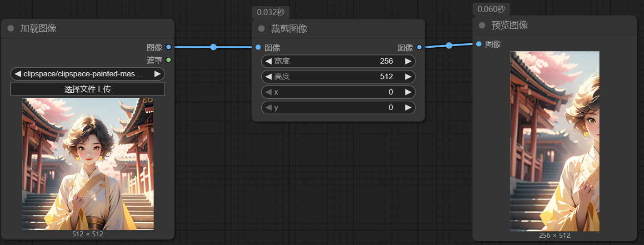Click the link midpoint between 加载图像 and 裁剪图像
The height and width of the screenshot is (245, 644).
(213, 47)
